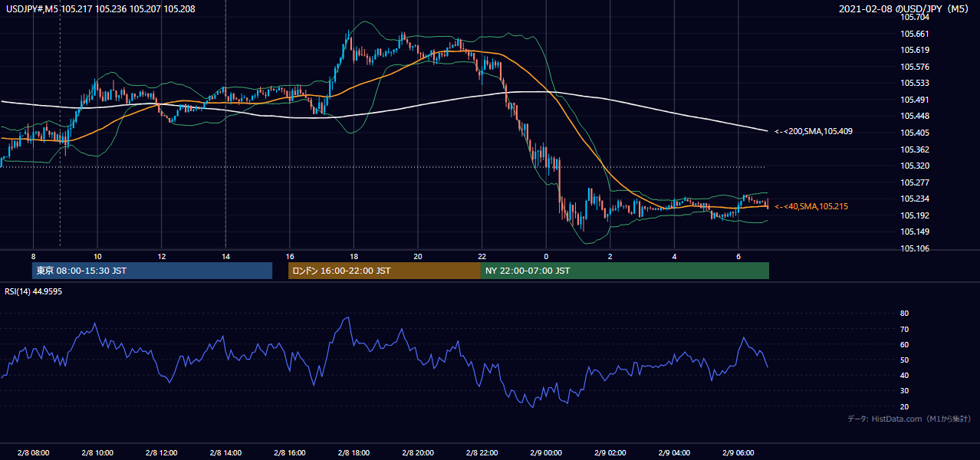Click price level 105.149 on the axis
This screenshot has height=460, width=980.
915,232
